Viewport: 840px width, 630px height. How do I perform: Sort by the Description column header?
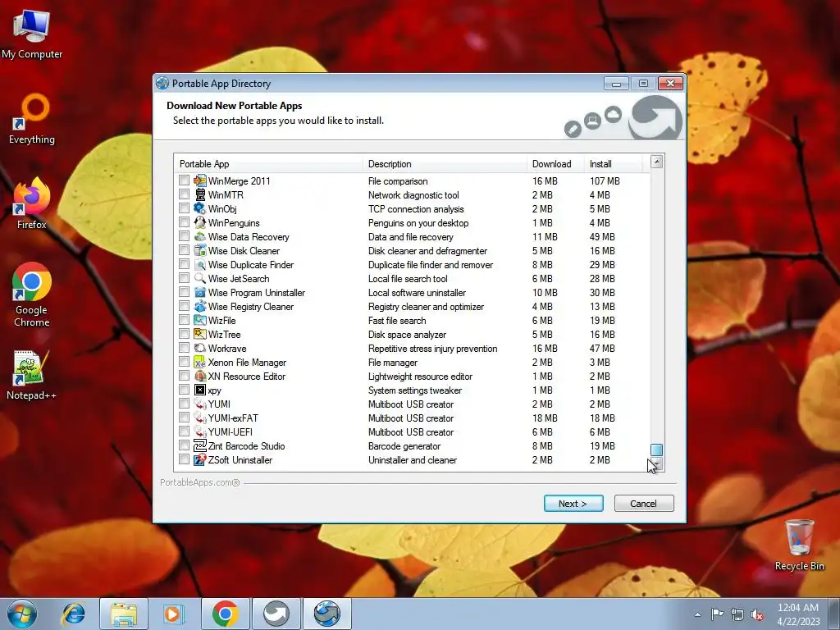click(x=445, y=164)
